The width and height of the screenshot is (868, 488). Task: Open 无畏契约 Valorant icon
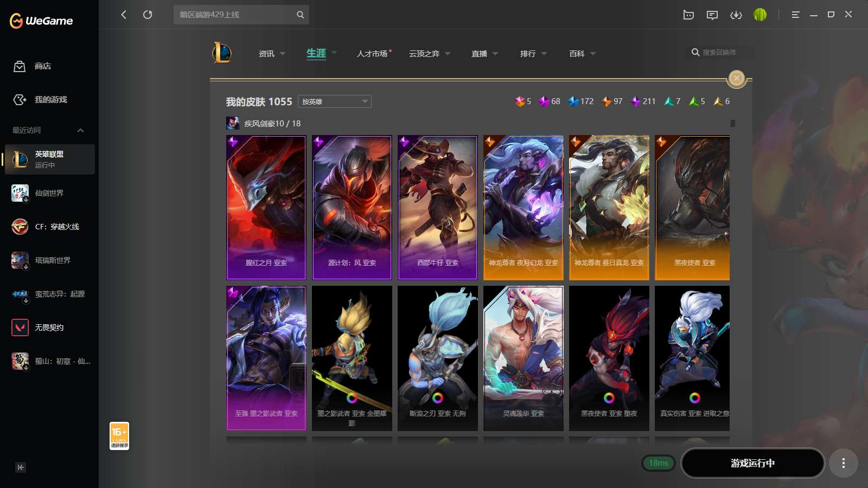point(20,328)
